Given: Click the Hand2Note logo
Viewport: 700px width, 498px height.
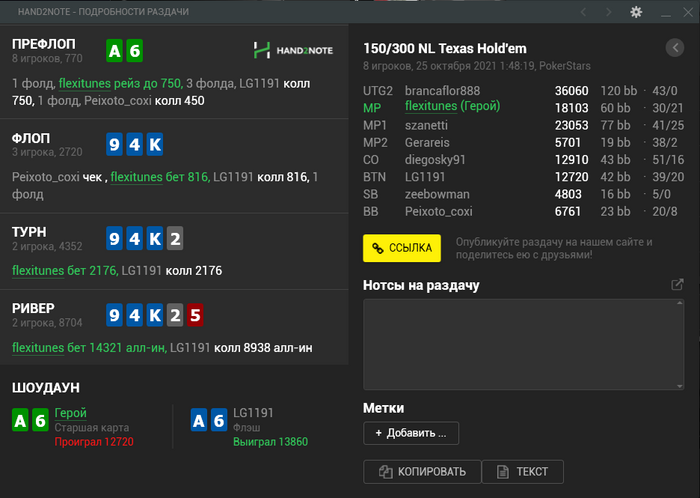Looking at the screenshot, I should [293, 50].
